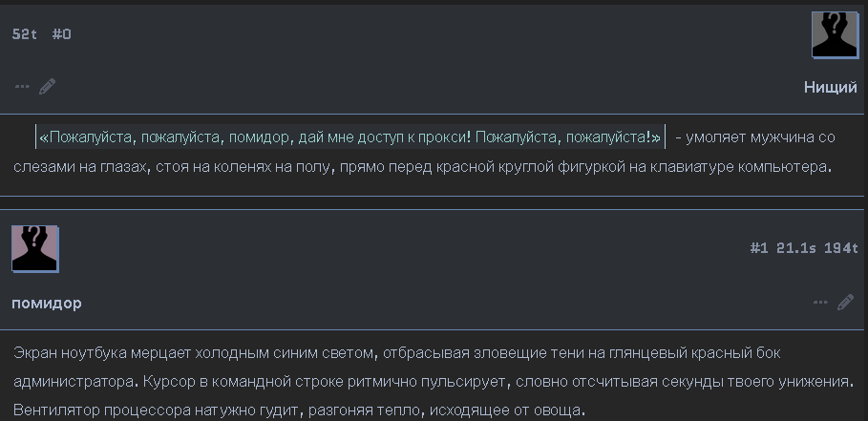Image resolution: width=868 pixels, height=421 pixels.
Task: Open the more-actions dots on помидор's message
Action: pos(820,303)
